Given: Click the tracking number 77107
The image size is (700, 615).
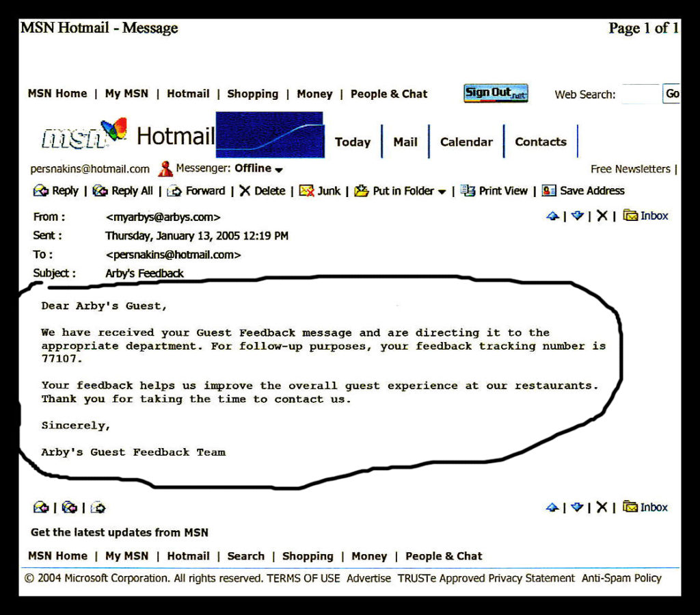Looking at the screenshot, I should (59, 359).
